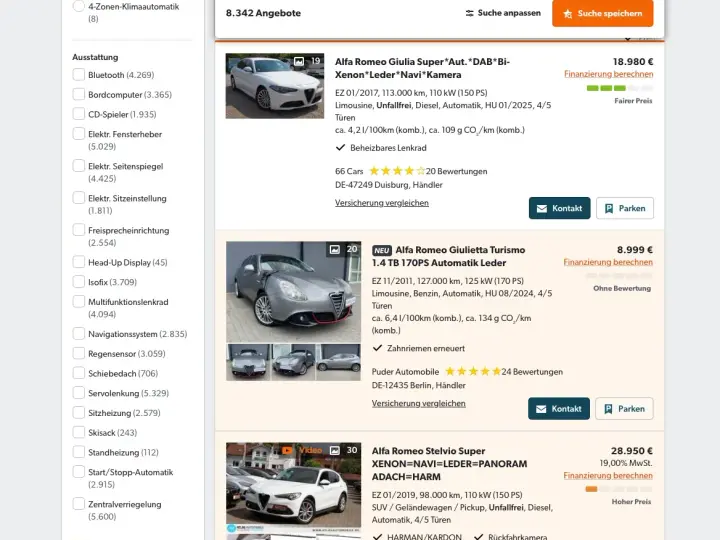
Task: Open the grey Giulietta main photo
Action: pos(293,292)
